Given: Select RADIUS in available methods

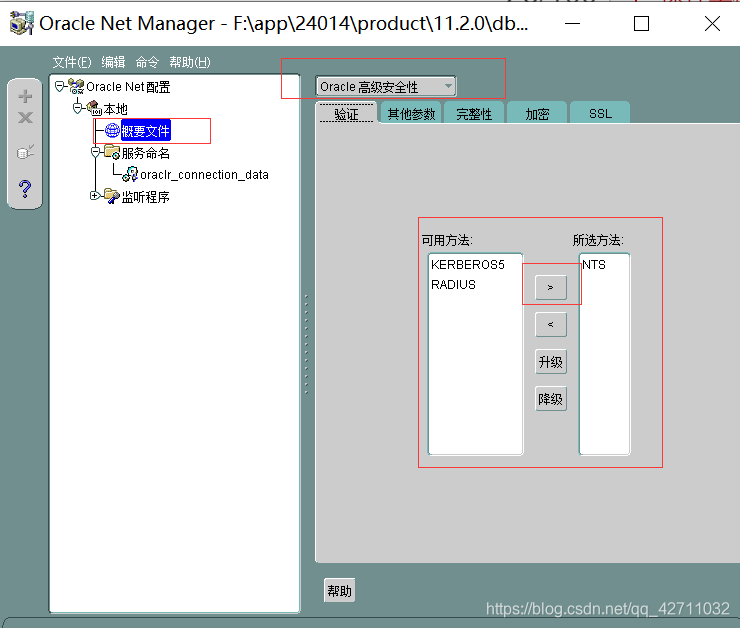Looking at the screenshot, I should [453, 285].
